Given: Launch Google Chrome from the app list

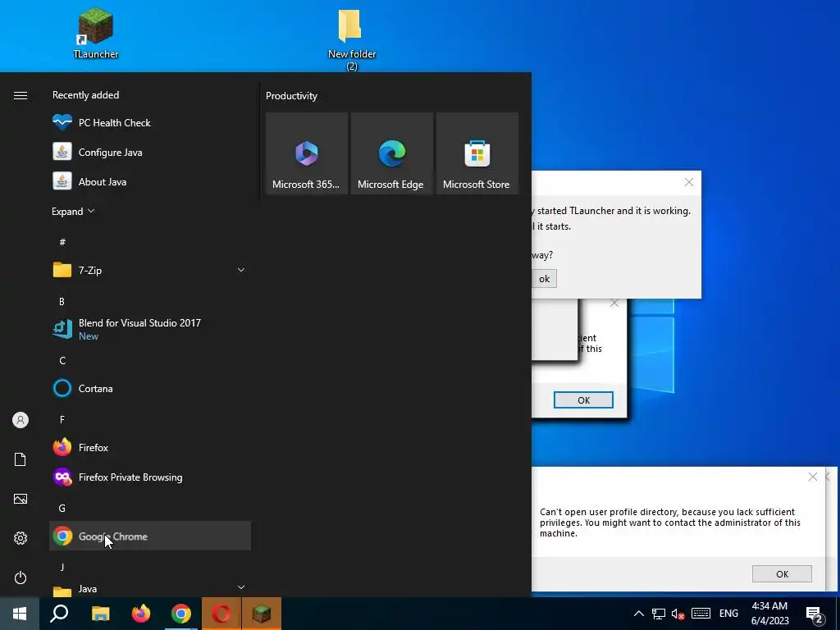Looking at the screenshot, I should 150,536.
